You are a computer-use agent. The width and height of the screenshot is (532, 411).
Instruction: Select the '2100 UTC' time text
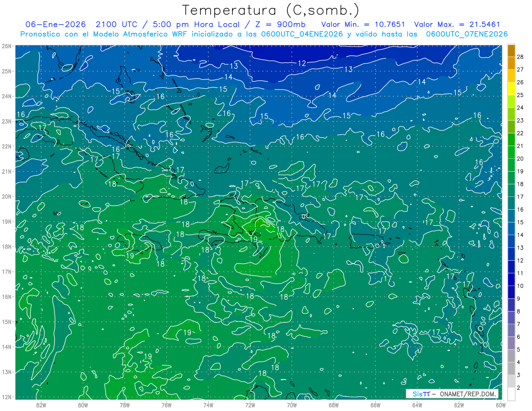117,25
